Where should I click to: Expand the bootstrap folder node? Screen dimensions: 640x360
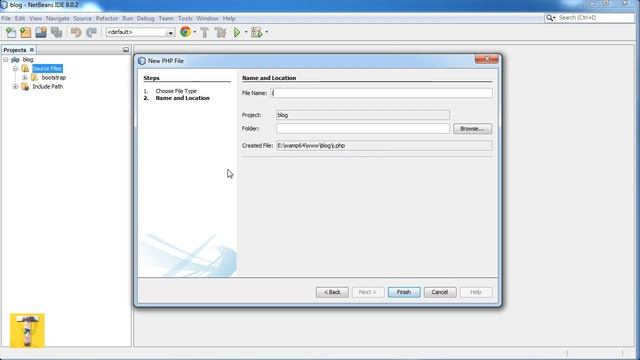(x=24, y=78)
